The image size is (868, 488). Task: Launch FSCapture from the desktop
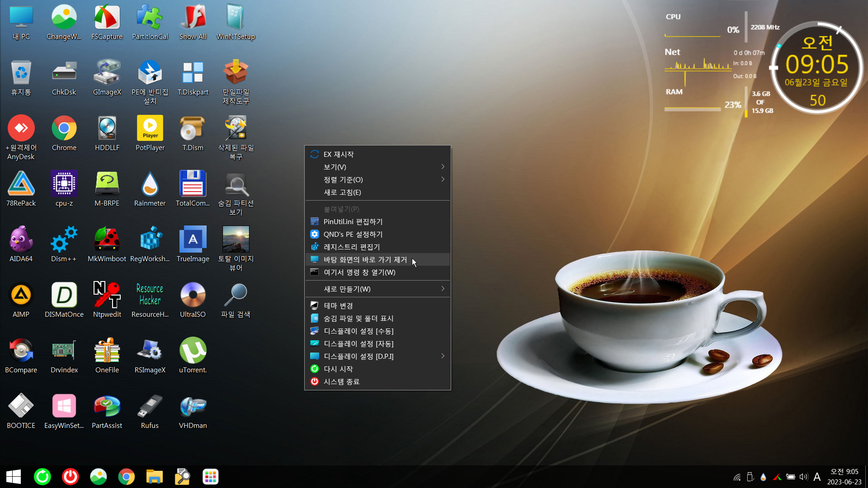tap(107, 23)
